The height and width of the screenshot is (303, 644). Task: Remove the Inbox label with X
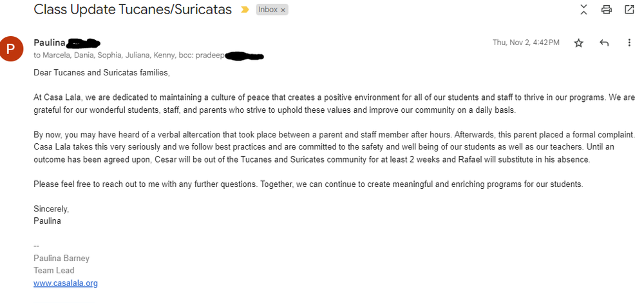tap(283, 10)
